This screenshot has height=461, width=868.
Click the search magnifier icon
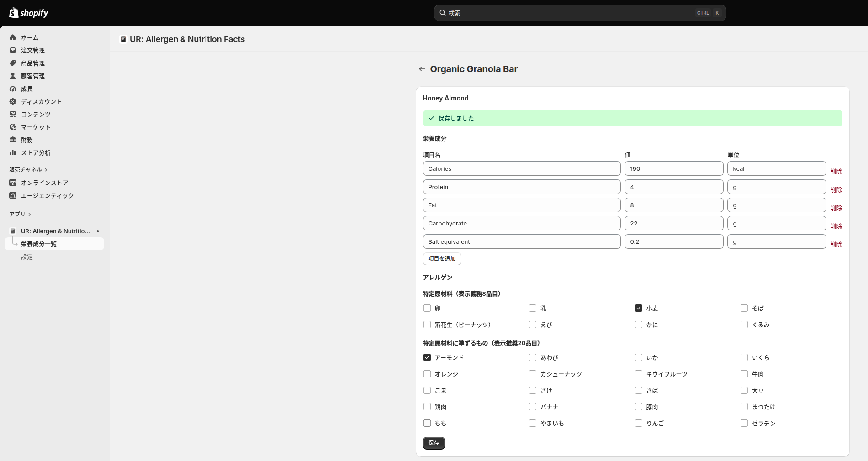click(x=442, y=13)
